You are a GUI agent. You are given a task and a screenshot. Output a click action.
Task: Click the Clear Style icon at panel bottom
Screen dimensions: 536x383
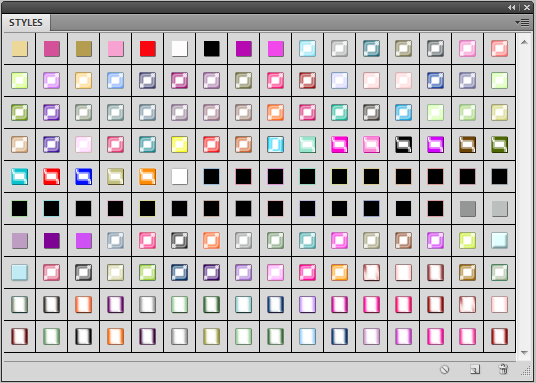click(x=444, y=369)
